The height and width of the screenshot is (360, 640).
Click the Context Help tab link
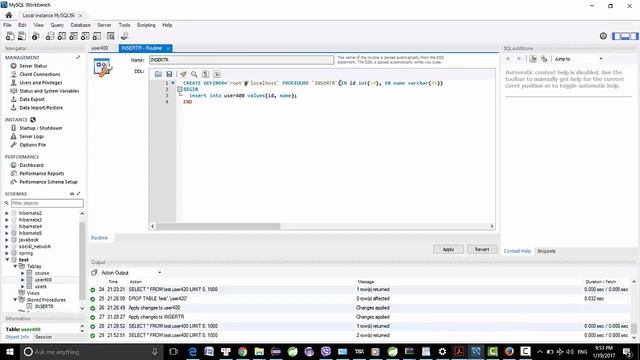(x=517, y=251)
